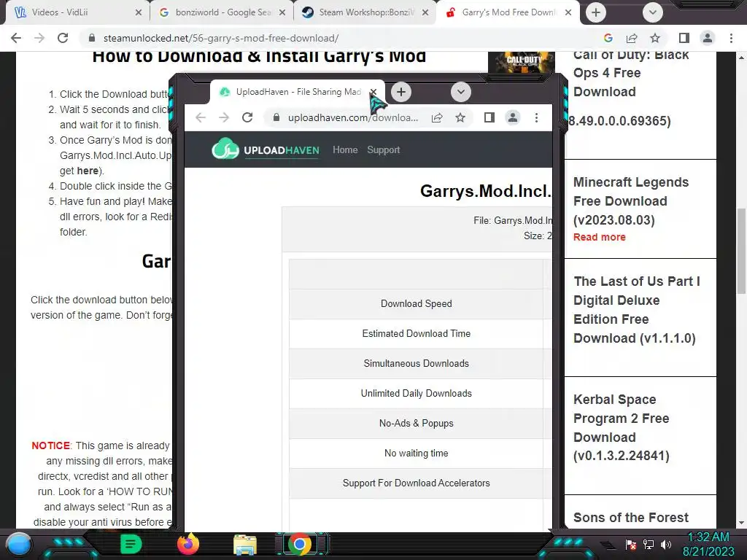Open side panel in main Chrome window

(684, 38)
